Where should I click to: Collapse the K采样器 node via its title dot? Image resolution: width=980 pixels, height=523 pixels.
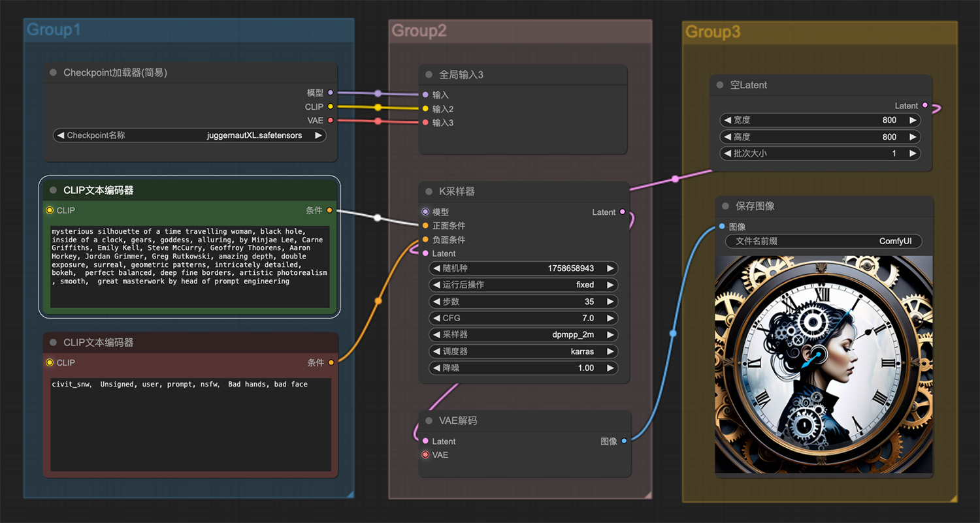[429, 191]
